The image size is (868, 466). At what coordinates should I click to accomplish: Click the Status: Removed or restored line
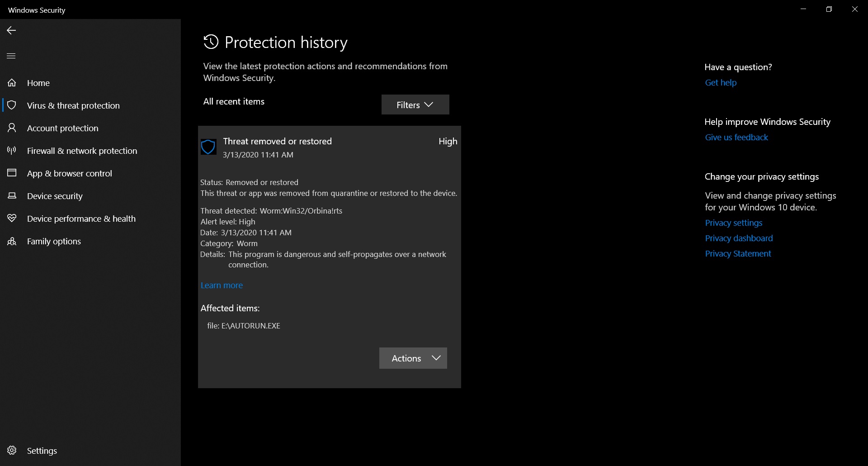click(x=249, y=182)
